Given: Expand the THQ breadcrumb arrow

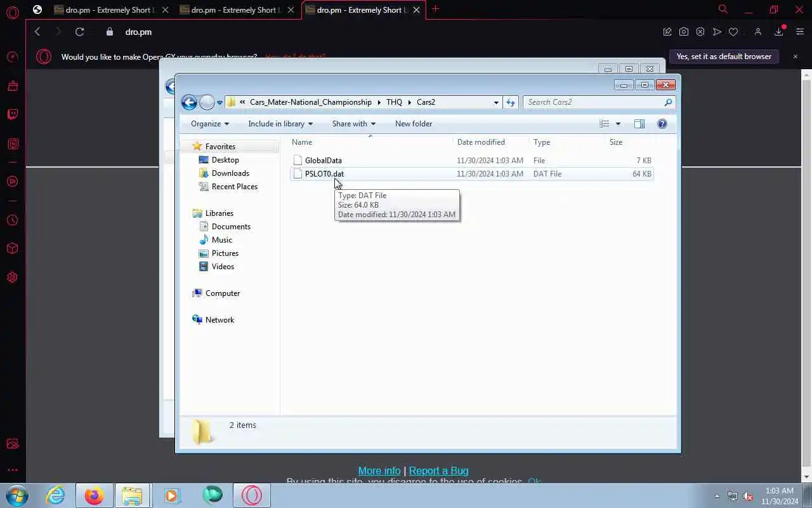Looking at the screenshot, I should click(410, 102).
